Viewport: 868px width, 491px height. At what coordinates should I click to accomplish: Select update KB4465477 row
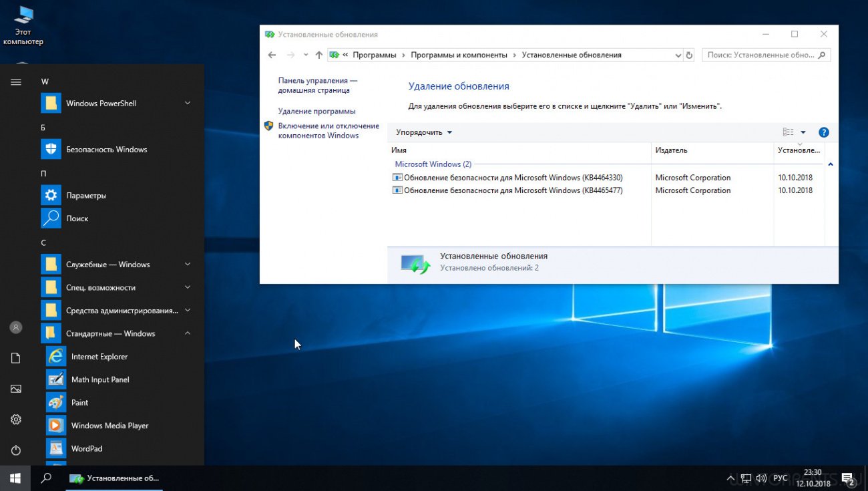point(606,190)
